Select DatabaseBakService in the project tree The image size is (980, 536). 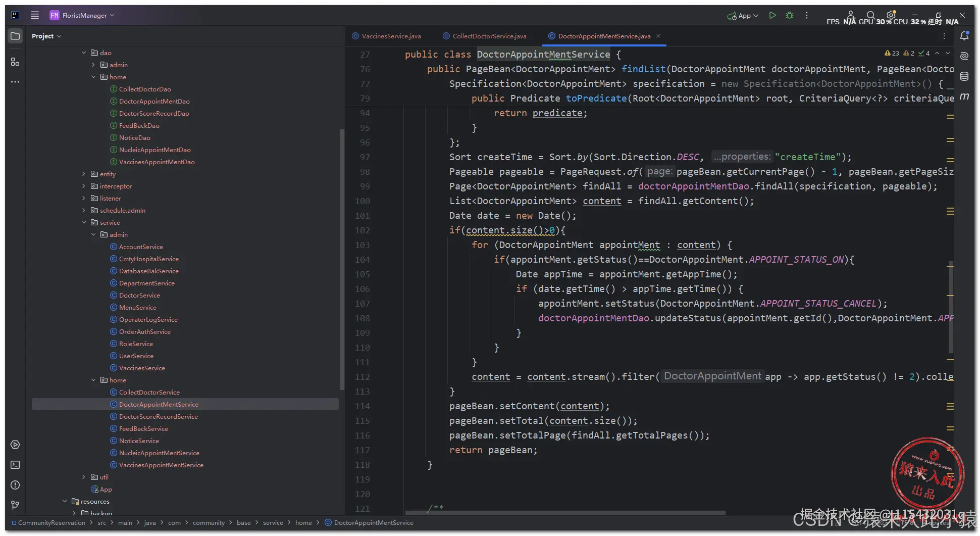tap(149, 271)
